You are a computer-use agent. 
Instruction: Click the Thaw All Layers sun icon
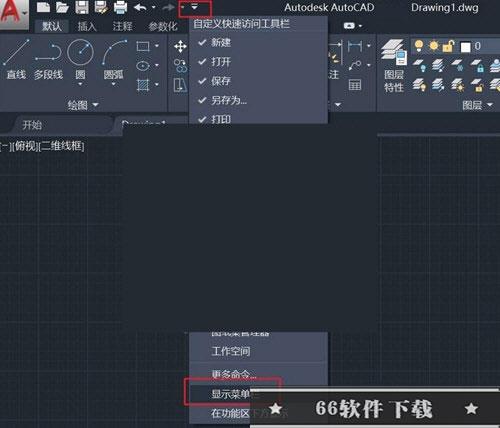[458, 85]
